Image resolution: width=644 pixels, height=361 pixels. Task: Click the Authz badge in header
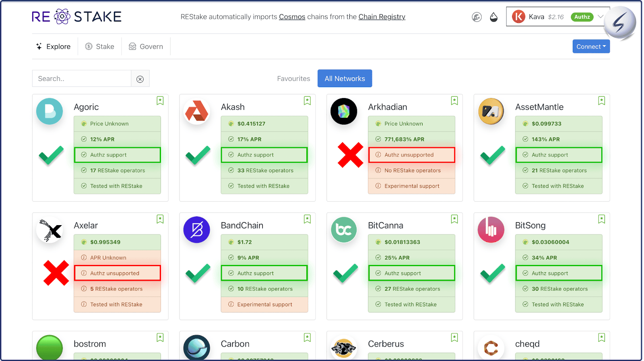click(x=582, y=17)
